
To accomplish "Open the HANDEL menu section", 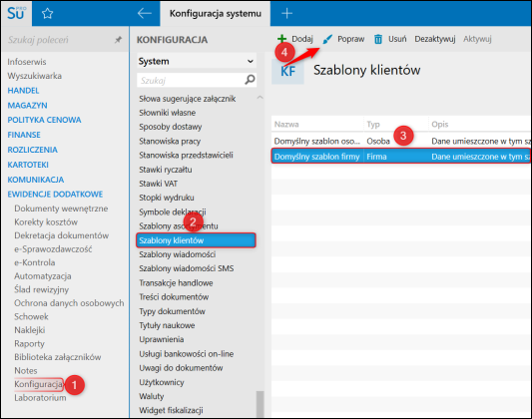I will [23, 91].
